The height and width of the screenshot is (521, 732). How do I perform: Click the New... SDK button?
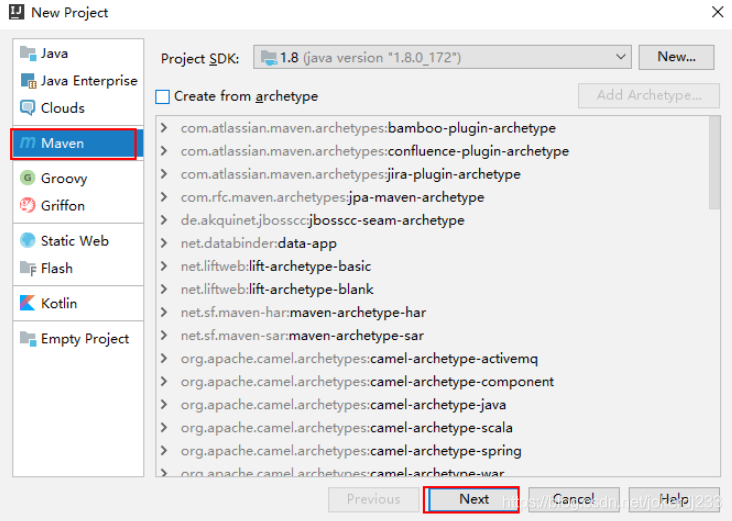(x=676, y=57)
